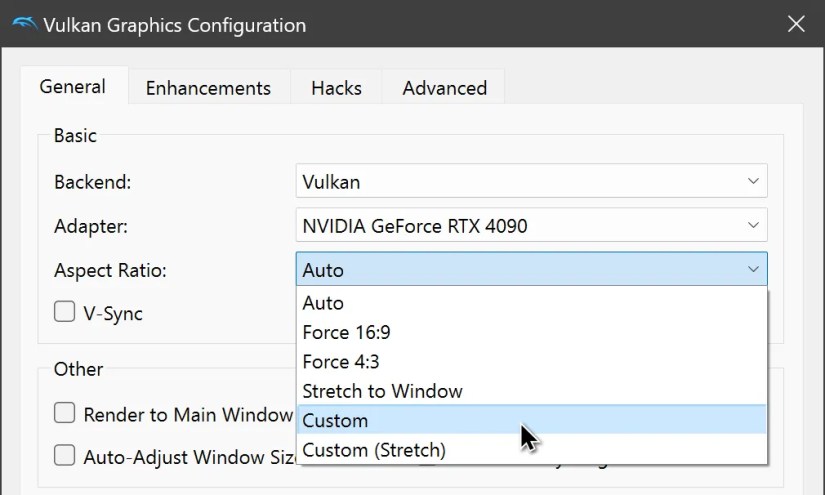Switch to the Enhancements tab
This screenshot has width=825, height=495.
(x=208, y=88)
